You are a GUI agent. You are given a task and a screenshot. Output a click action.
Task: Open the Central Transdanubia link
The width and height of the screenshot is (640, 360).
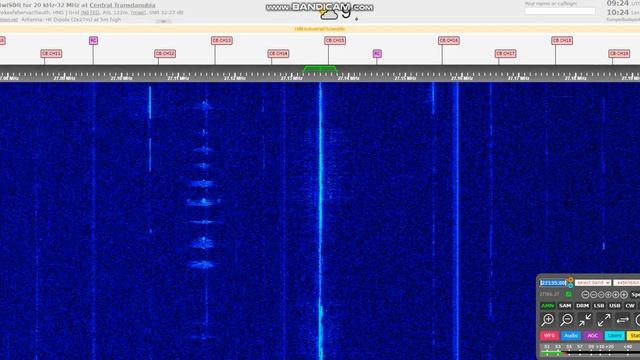122,5
